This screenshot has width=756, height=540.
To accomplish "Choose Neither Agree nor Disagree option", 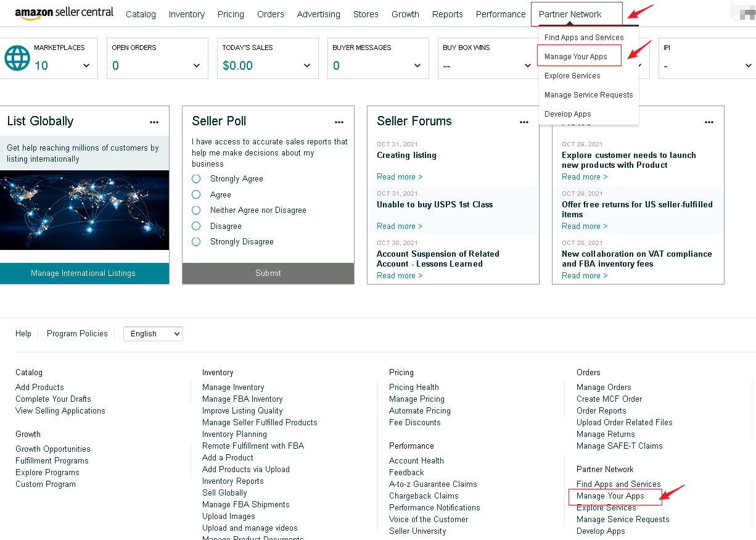I will click(196, 210).
